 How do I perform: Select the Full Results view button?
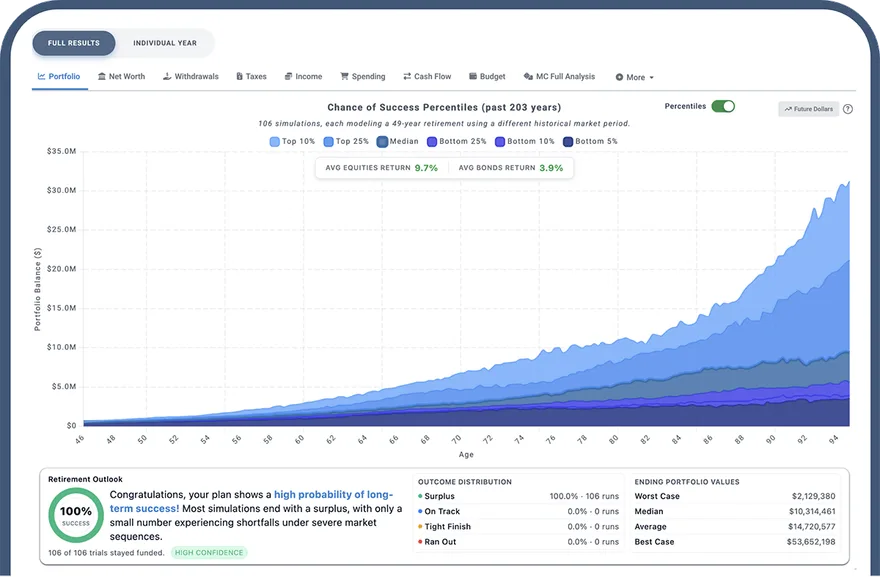point(74,43)
